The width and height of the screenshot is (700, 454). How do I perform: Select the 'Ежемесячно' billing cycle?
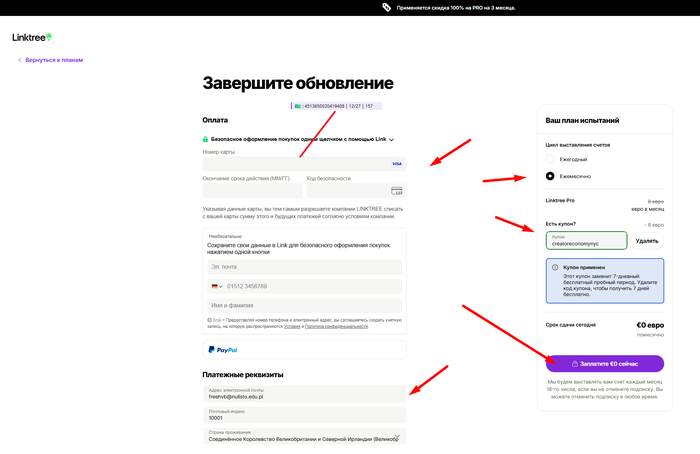point(550,176)
